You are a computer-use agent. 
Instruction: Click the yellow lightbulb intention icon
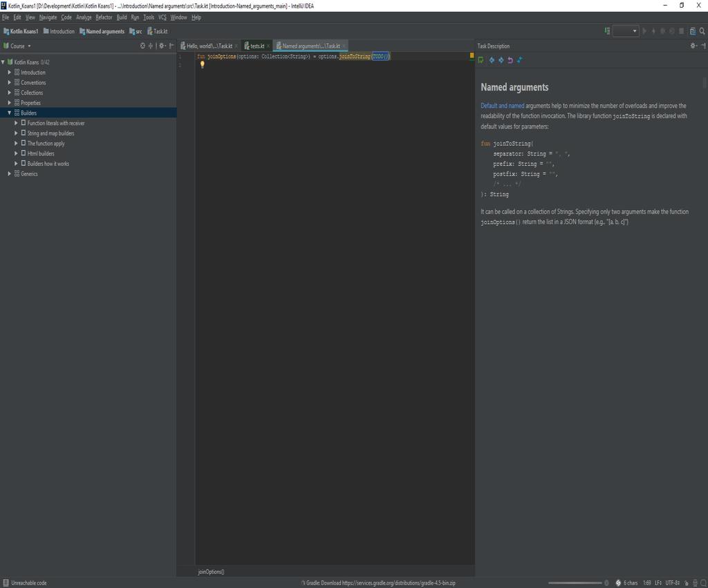tap(203, 64)
